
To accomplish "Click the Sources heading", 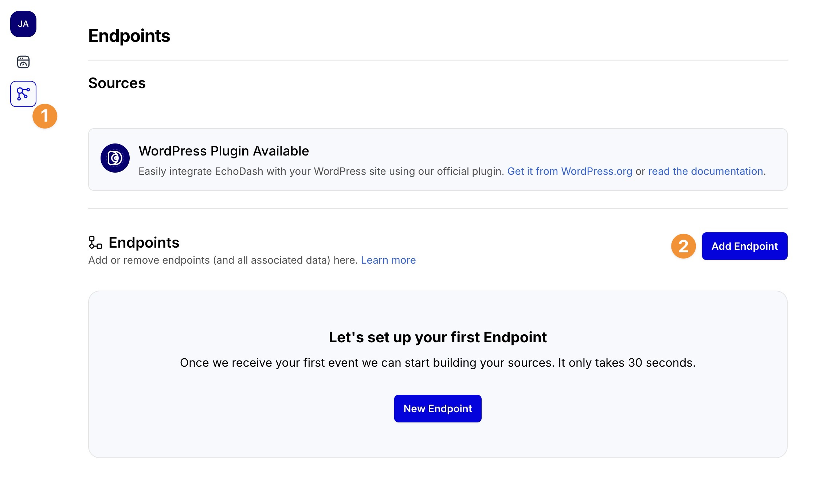I will [117, 83].
